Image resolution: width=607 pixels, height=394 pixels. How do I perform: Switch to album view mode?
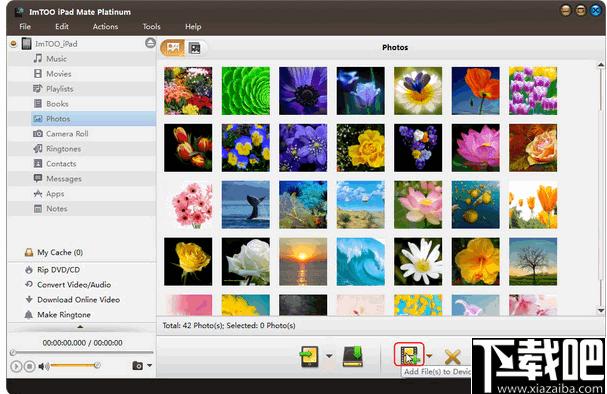click(194, 48)
